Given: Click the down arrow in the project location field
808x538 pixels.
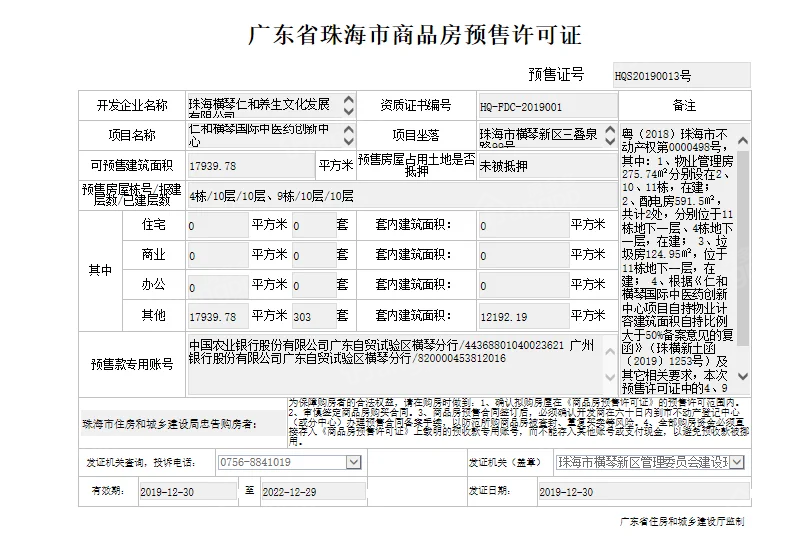Looking at the screenshot, I should 610,141.
